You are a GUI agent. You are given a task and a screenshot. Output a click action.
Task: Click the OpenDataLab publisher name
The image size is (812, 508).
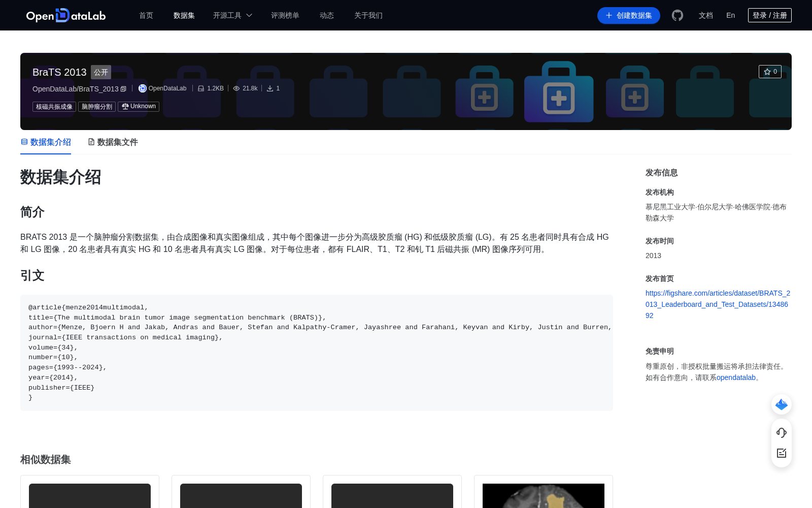point(167,88)
